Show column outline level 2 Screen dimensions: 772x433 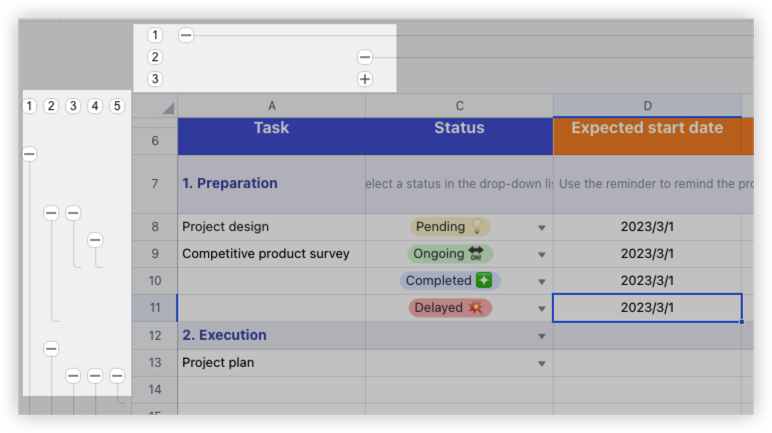(155, 57)
